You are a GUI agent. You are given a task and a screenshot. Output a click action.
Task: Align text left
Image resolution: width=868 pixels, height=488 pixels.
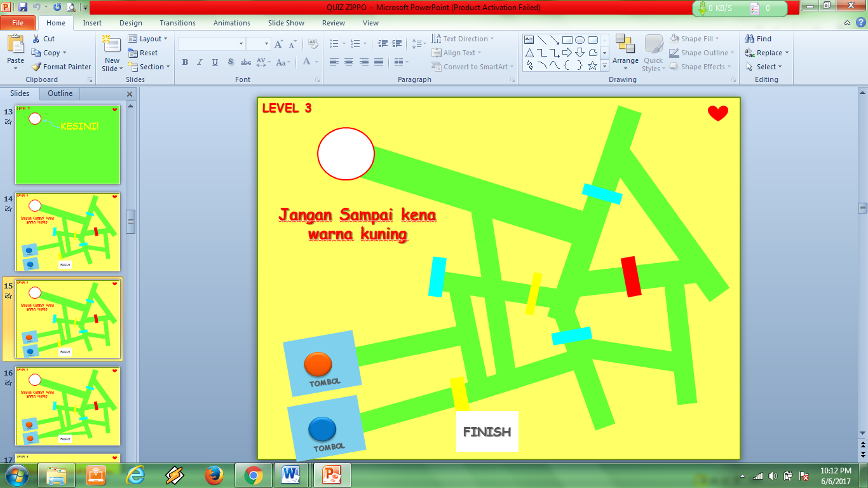(334, 62)
